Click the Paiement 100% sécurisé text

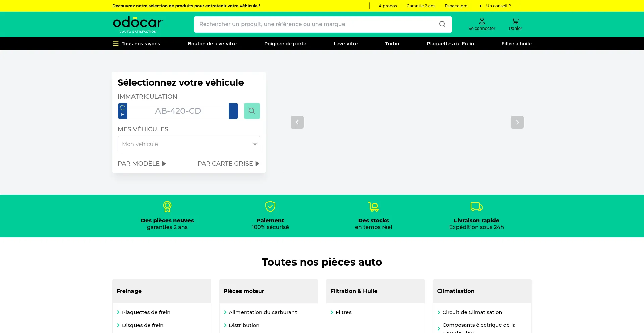point(270,224)
